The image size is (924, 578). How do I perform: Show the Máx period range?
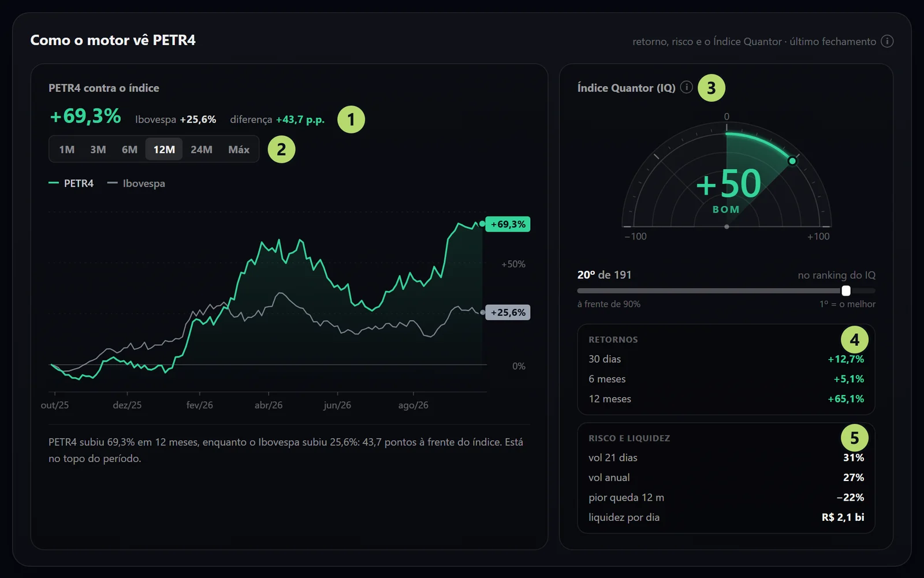[x=239, y=150]
